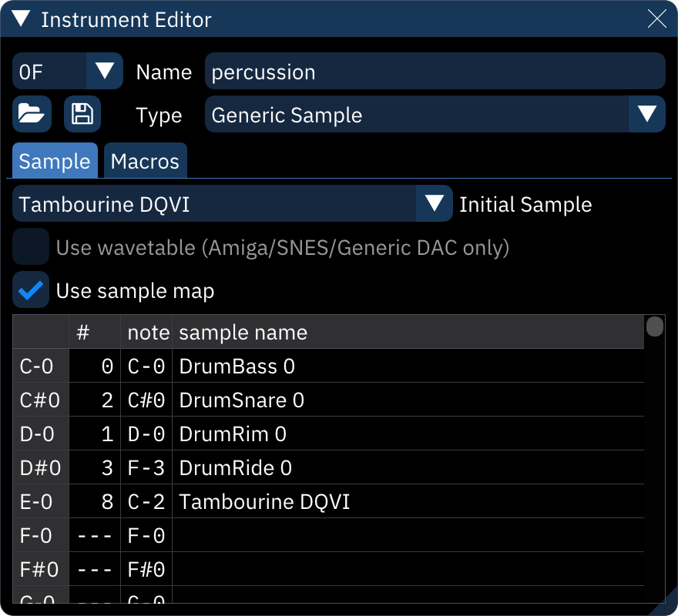Select the Sample tab
Image resolution: width=678 pixels, height=616 pixels.
[x=55, y=161]
